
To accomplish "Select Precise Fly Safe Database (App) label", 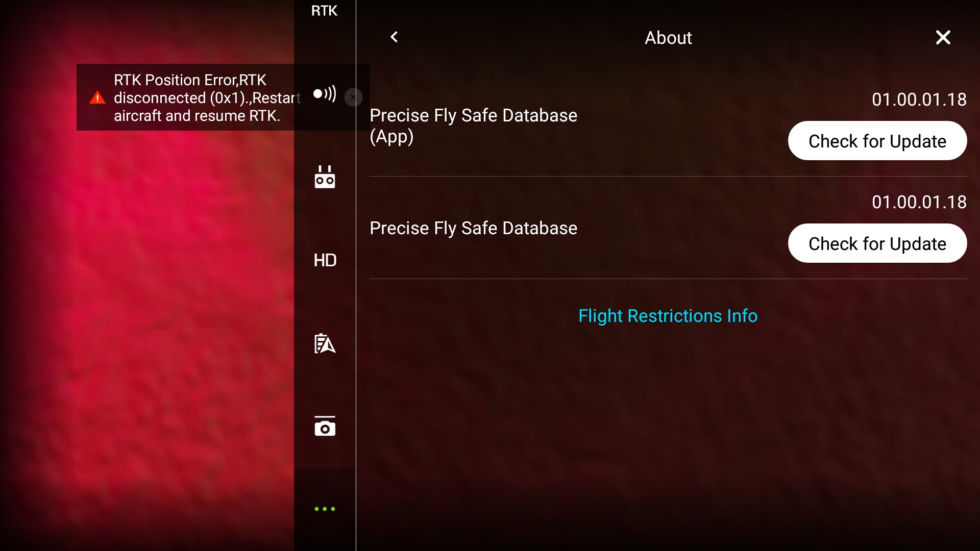I will click(473, 126).
